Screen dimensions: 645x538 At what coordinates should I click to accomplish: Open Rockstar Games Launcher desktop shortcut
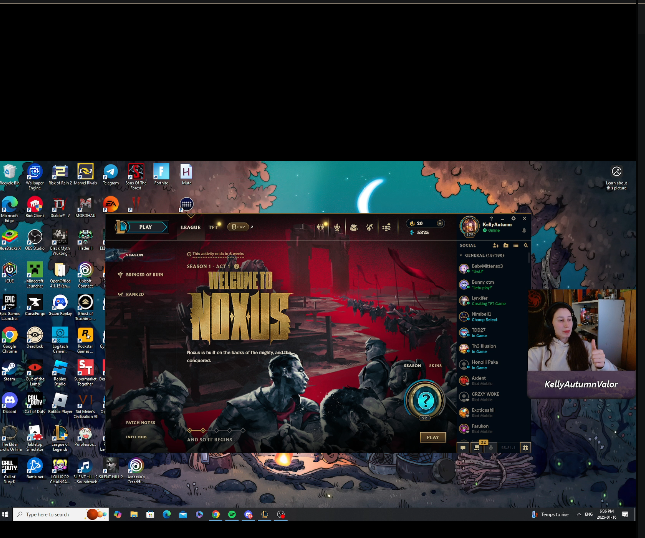pos(85,339)
